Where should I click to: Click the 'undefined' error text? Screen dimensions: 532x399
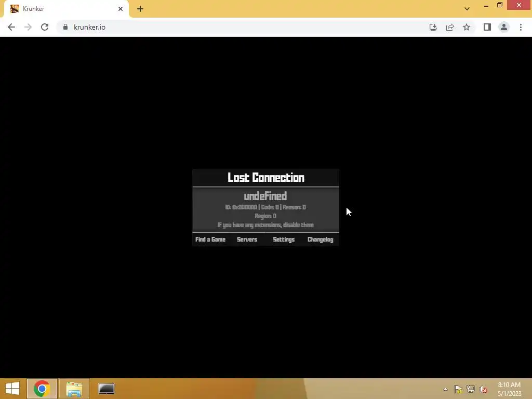[265, 196]
